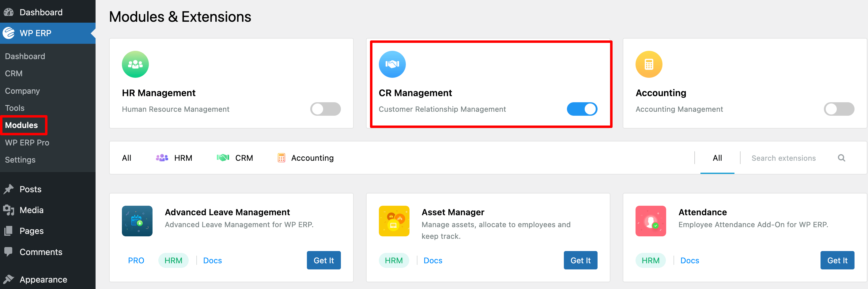Image resolution: width=868 pixels, height=289 pixels.
Task: Open Media menu
Action: (x=48, y=210)
